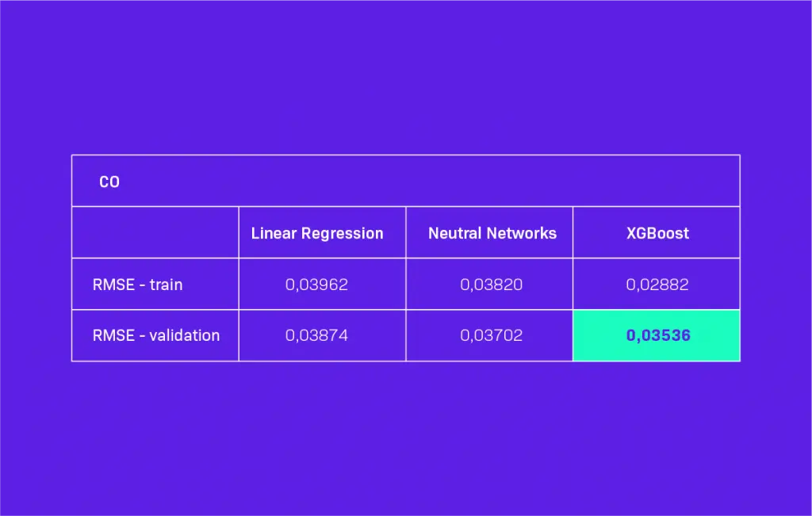Select the empty top-left header cell
The width and height of the screenshot is (812, 516).
coord(155,233)
